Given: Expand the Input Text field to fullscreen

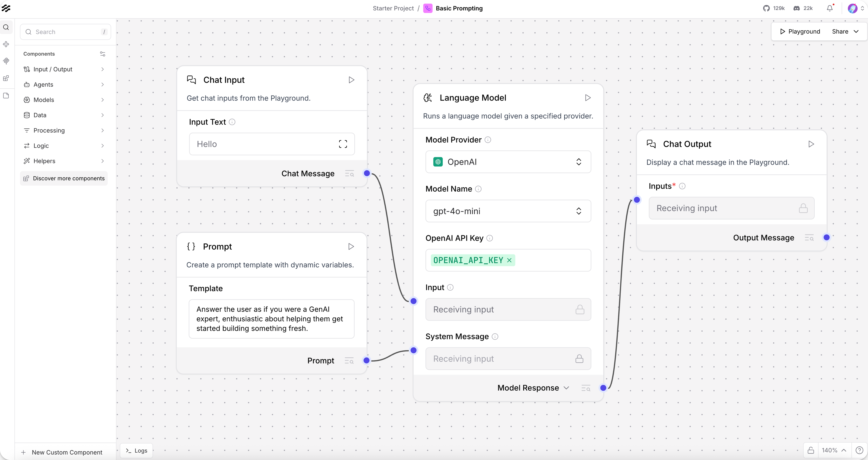Looking at the screenshot, I should pos(343,144).
